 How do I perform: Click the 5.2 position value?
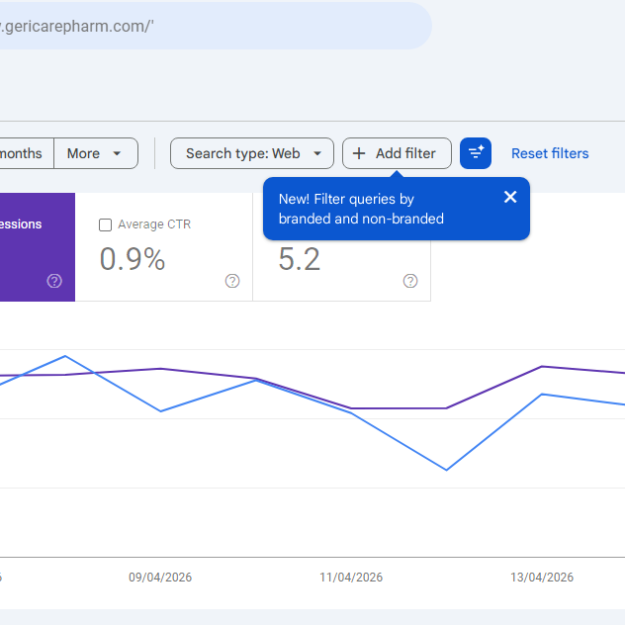[x=299, y=259]
